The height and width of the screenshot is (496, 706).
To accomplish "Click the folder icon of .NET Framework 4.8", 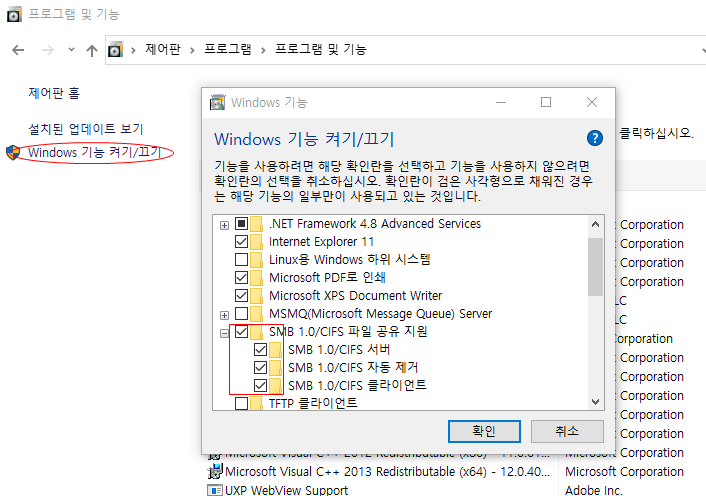I will click(x=257, y=224).
